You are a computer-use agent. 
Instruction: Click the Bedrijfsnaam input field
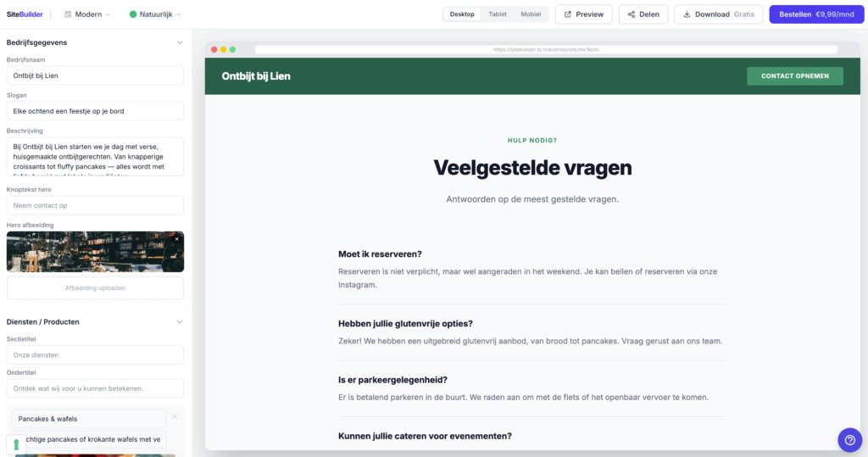[95, 75]
